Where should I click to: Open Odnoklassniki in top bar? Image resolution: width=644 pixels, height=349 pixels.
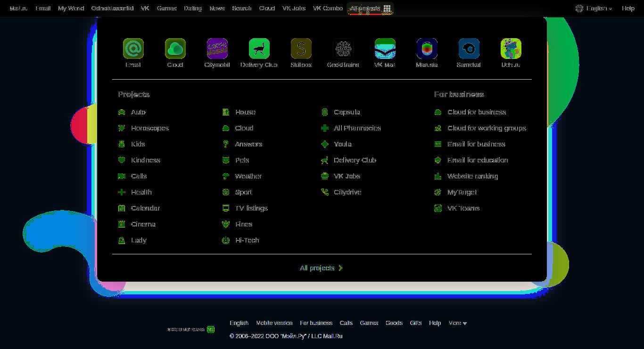[113, 8]
